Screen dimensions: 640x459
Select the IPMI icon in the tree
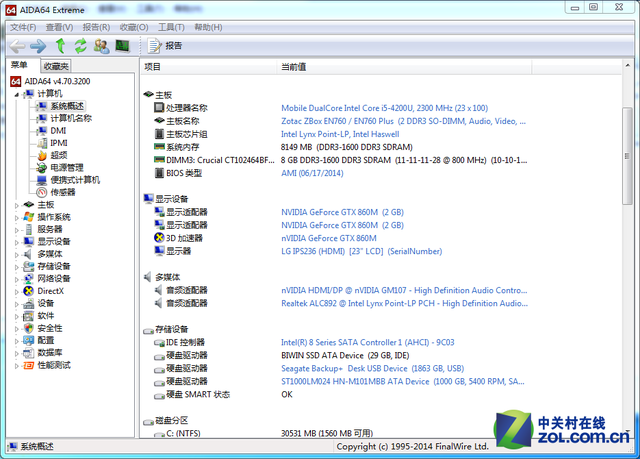point(42,143)
